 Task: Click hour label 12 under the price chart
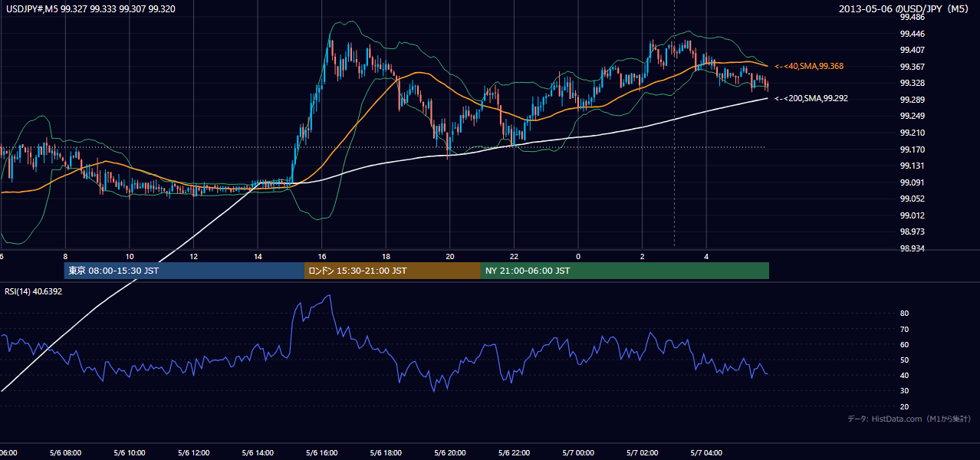[194, 257]
